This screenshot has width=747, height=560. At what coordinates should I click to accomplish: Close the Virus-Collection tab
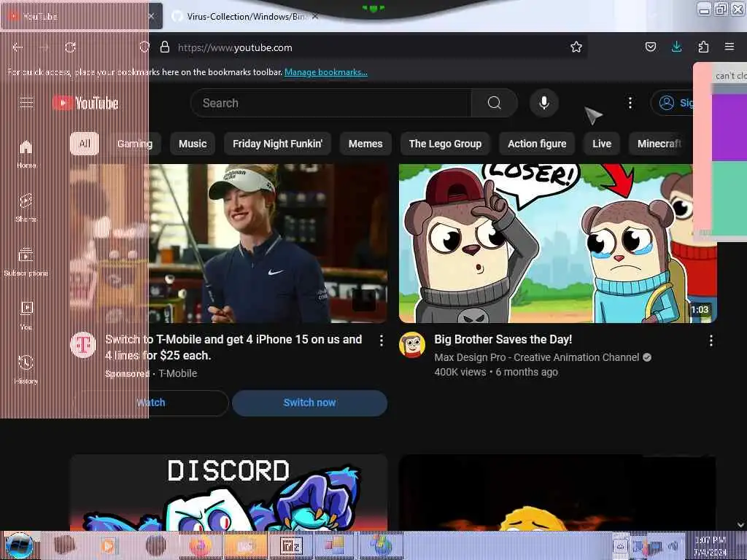pos(315,16)
